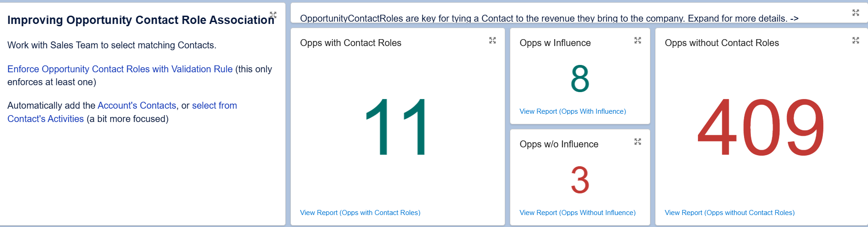Click the red 409 metric value

click(x=761, y=127)
